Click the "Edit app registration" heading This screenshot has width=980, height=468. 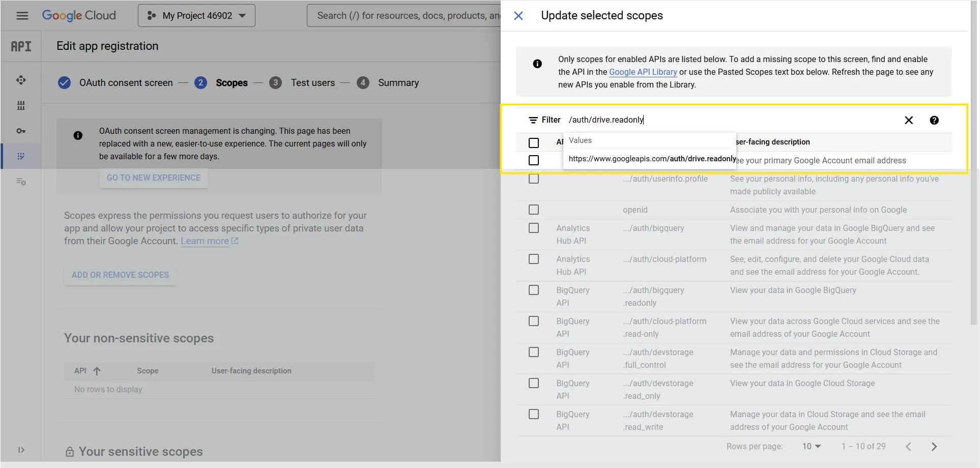[107, 46]
